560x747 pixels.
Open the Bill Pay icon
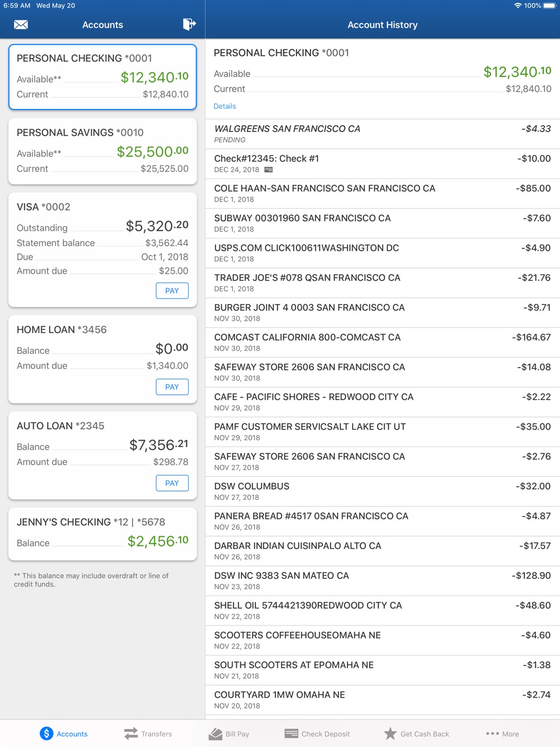coord(215,734)
